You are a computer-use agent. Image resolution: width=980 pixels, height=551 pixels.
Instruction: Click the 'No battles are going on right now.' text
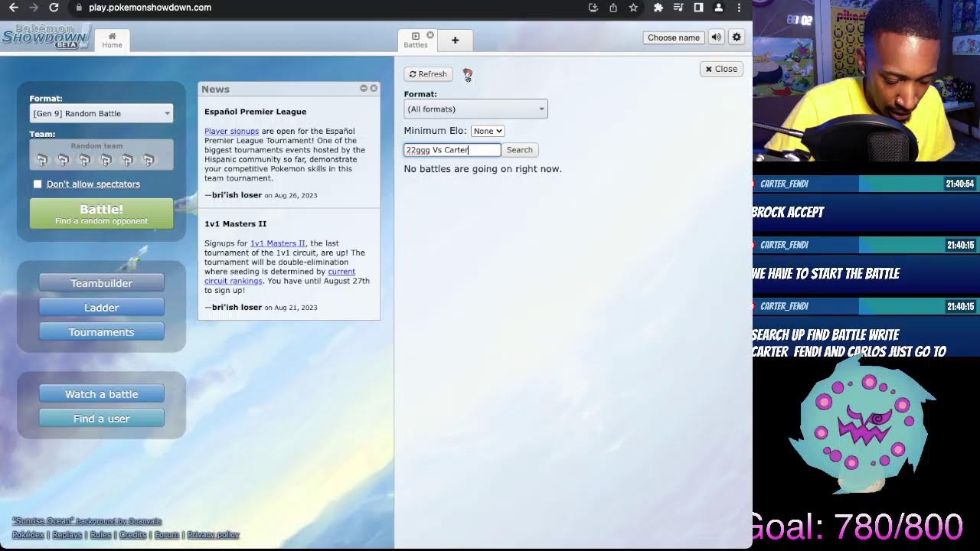pyautogui.click(x=482, y=169)
